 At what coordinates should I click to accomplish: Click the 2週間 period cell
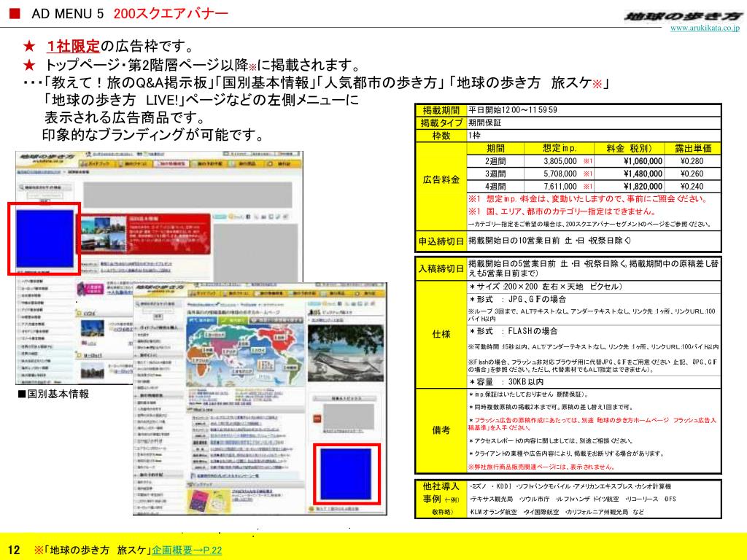(x=495, y=161)
